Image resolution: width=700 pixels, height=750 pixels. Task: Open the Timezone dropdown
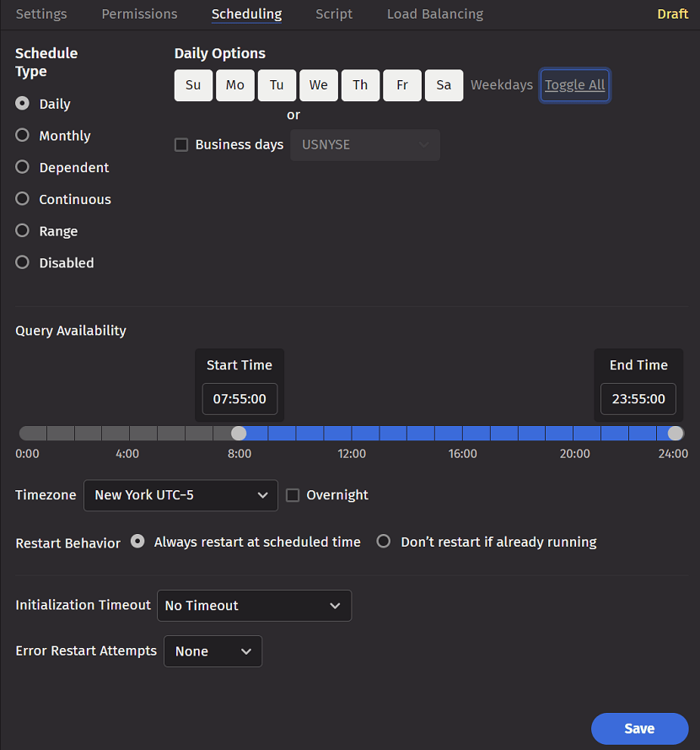[x=180, y=495]
